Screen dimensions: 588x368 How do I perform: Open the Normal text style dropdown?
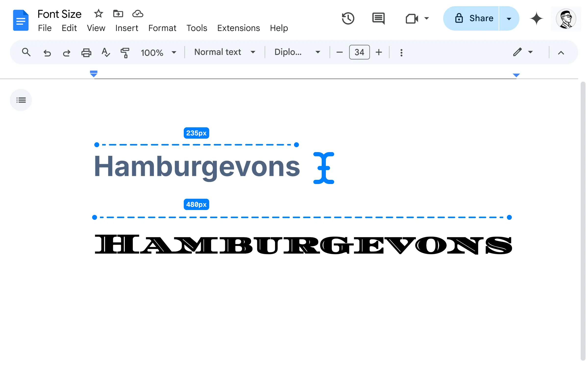point(224,52)
